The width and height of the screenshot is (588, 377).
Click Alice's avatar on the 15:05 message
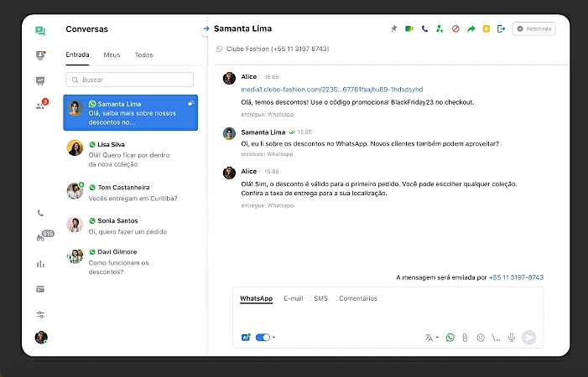pos(229,78)
